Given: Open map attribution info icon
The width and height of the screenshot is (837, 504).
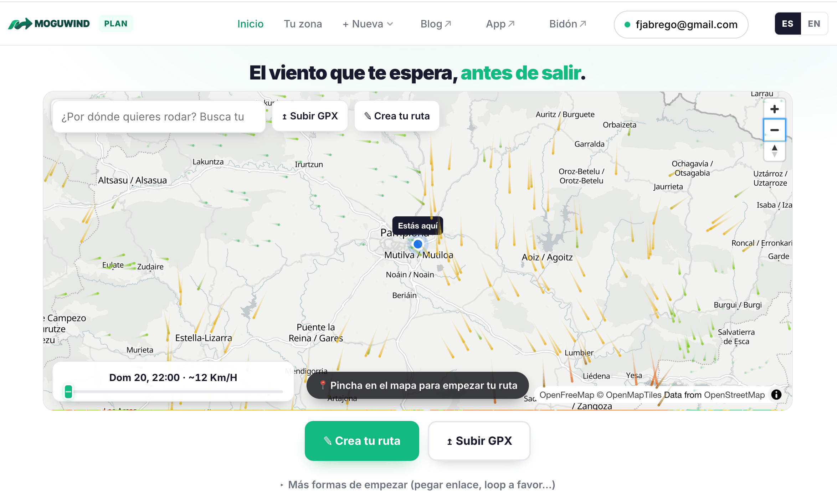Looking at the screenshot, I should pyautogui.click(x=776, y=395).
